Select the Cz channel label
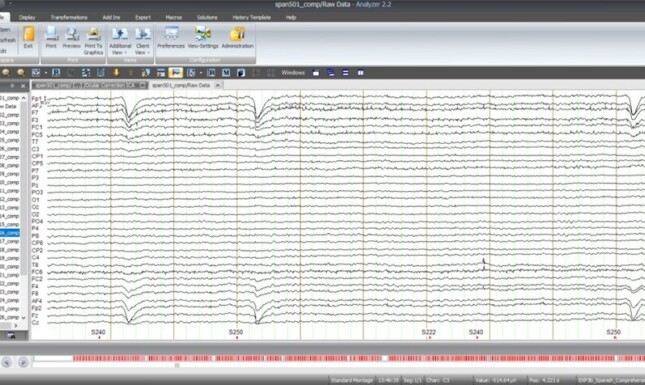Viewport: 645px width, 385px height. (x=35, y=322)
